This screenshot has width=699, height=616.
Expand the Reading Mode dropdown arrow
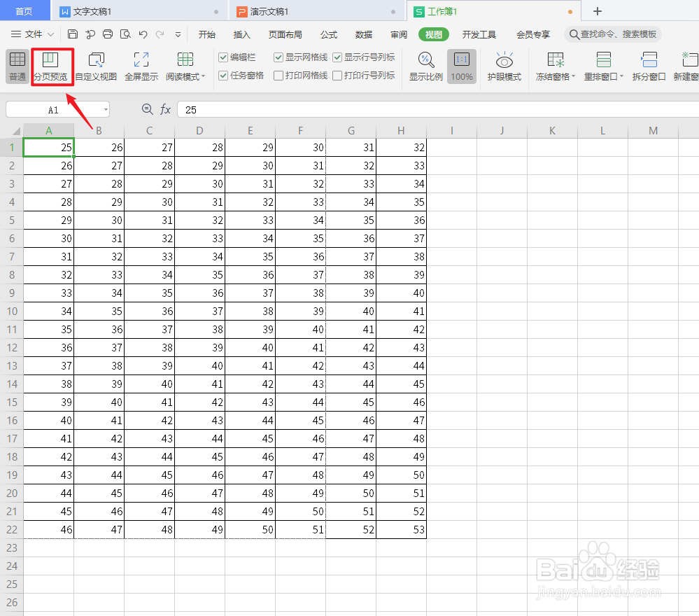(204, 76)
